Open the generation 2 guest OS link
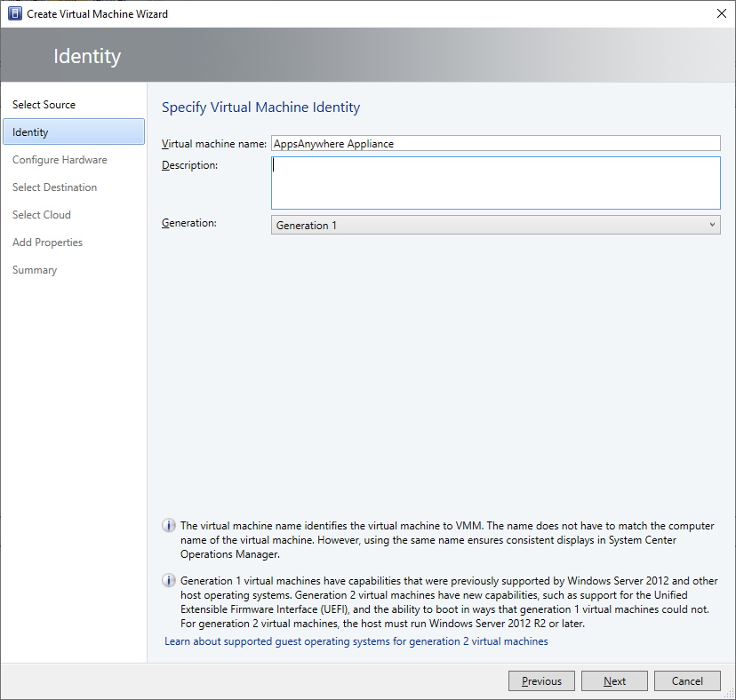736x700 pixels. [356, 641]
